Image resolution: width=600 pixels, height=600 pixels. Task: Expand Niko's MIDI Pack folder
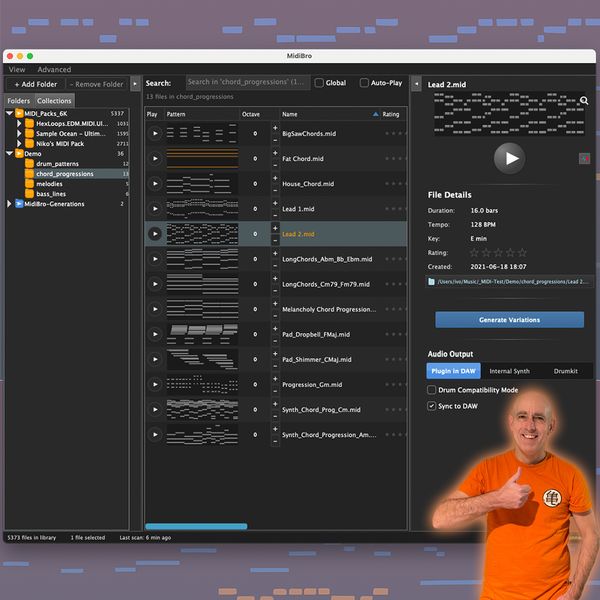pyautogui.click(x=19, y=143)
